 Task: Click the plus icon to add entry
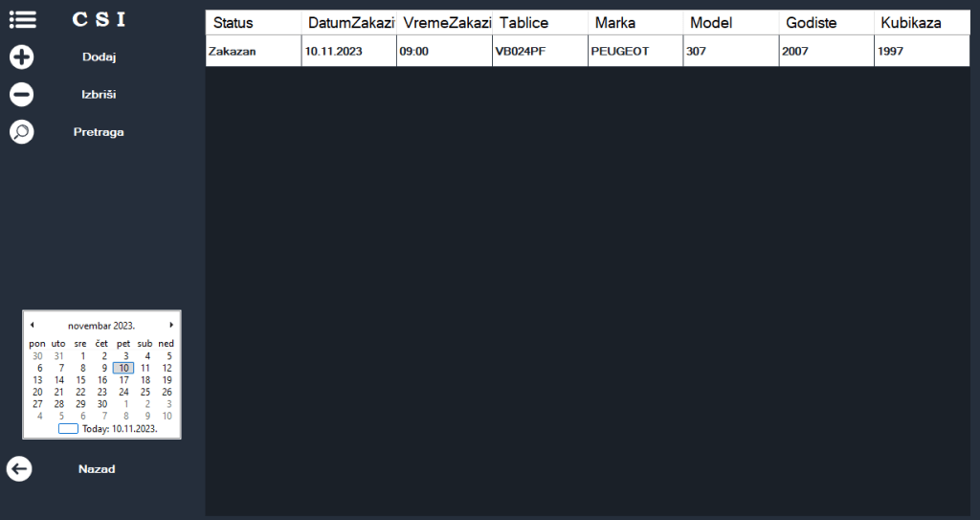tap(21, 57)
